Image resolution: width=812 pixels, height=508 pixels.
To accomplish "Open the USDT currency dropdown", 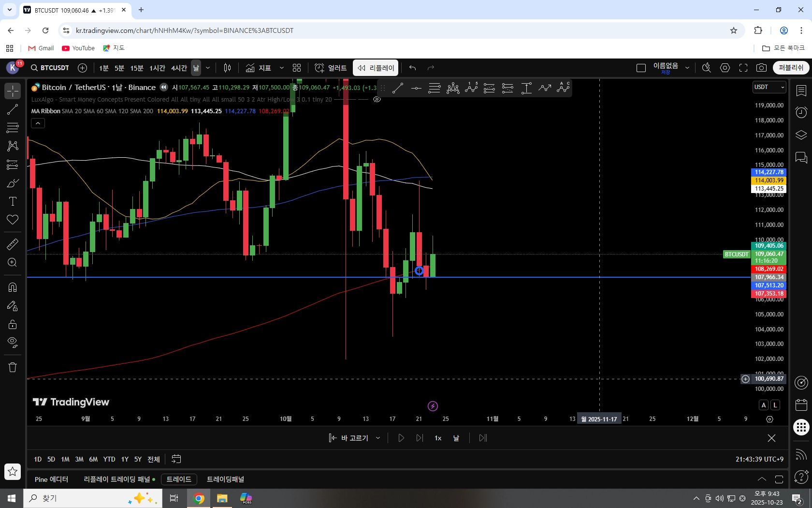I will (769, 87).
